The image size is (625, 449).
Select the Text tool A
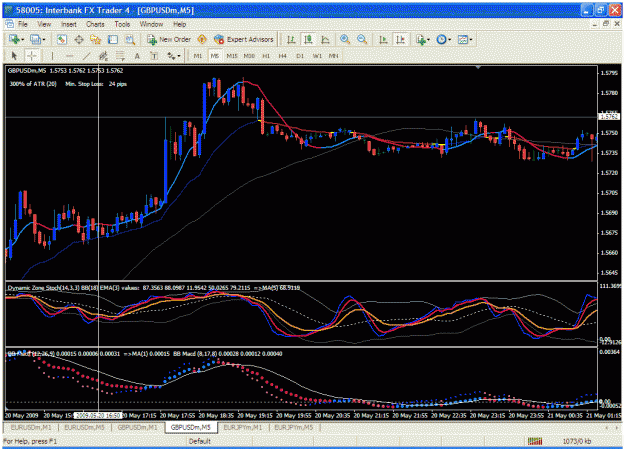(137, 56)
